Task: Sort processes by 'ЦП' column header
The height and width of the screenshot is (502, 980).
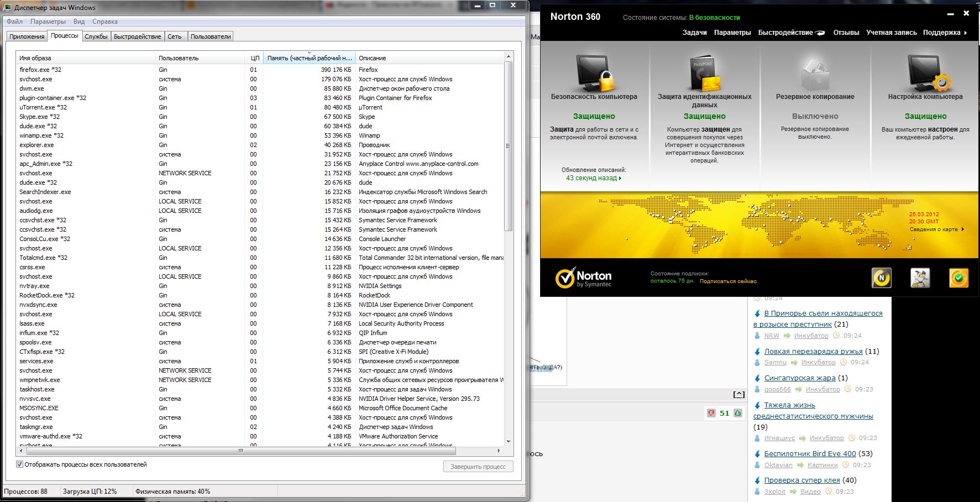Action: tap(254, 58)
